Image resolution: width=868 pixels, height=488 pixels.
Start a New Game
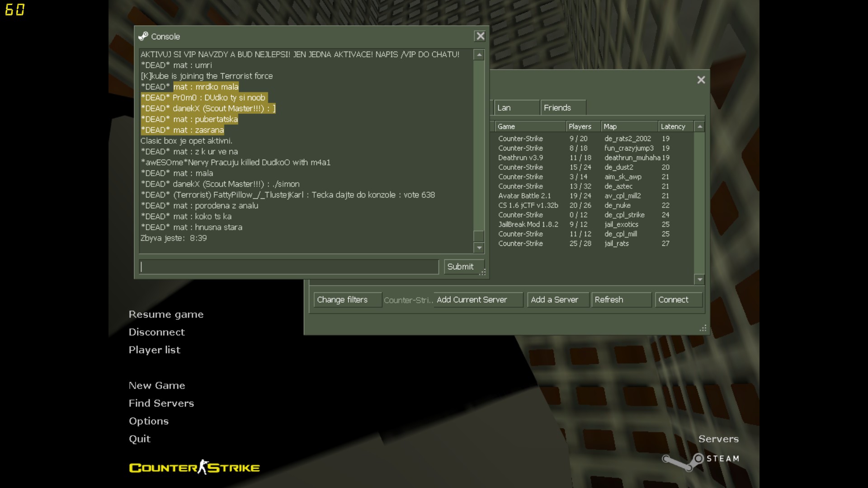[x=157, y=385]
